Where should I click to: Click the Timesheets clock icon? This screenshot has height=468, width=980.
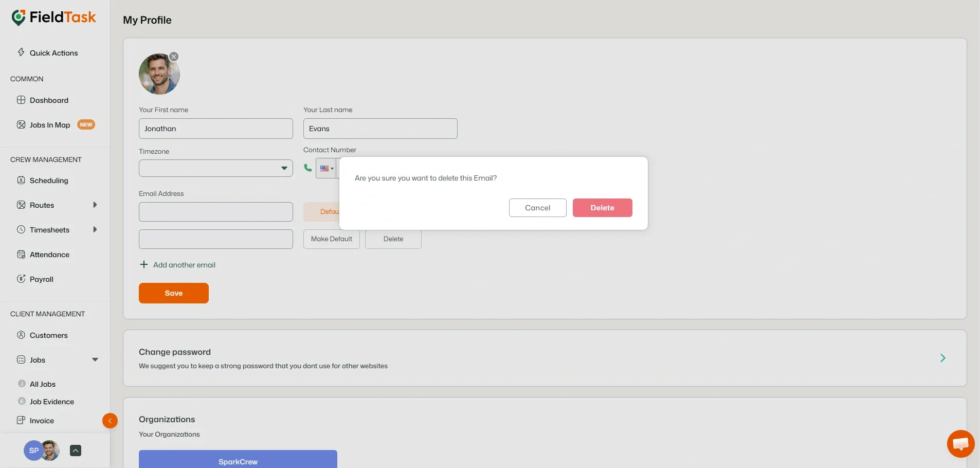pos(21,229)
